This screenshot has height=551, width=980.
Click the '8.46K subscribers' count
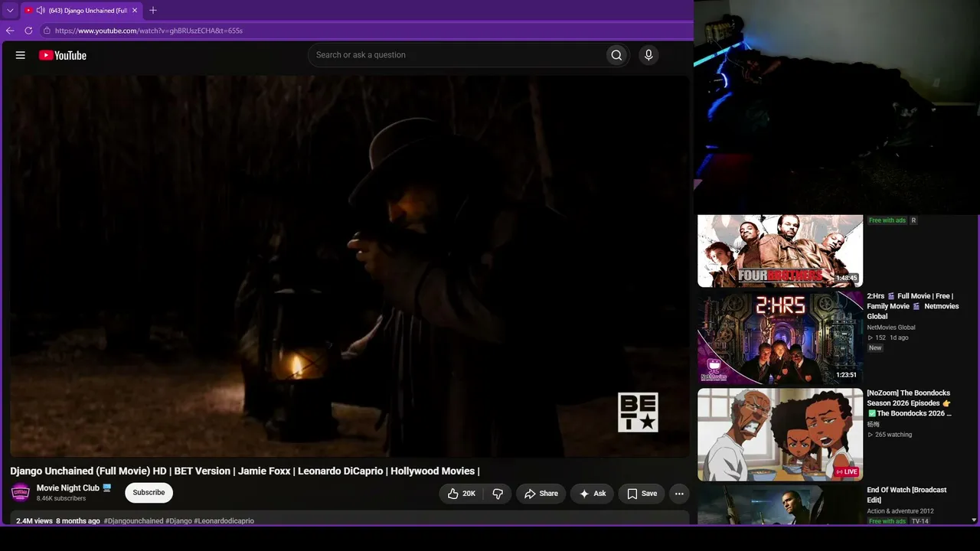[x=61, y=499]
